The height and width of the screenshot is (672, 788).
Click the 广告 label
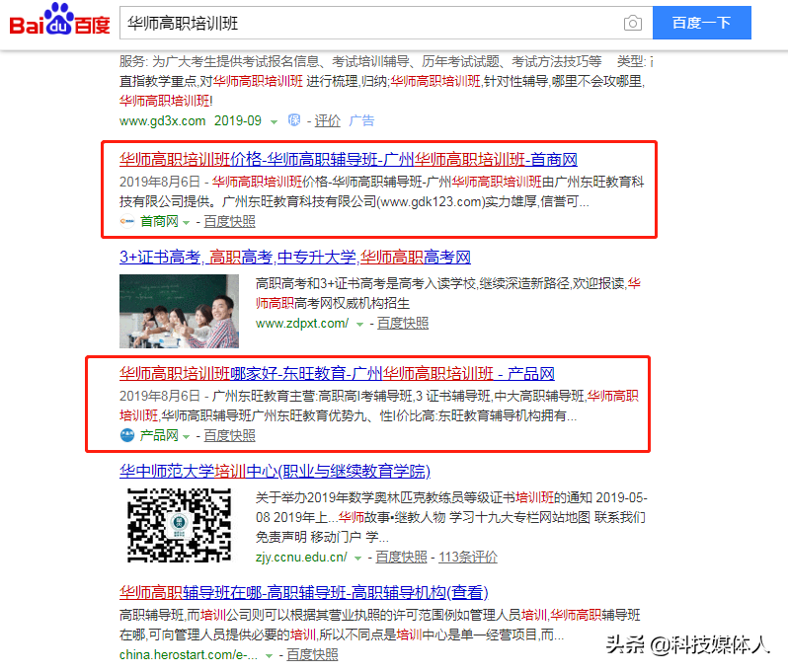pyautogui.click(x=361, y=120)
